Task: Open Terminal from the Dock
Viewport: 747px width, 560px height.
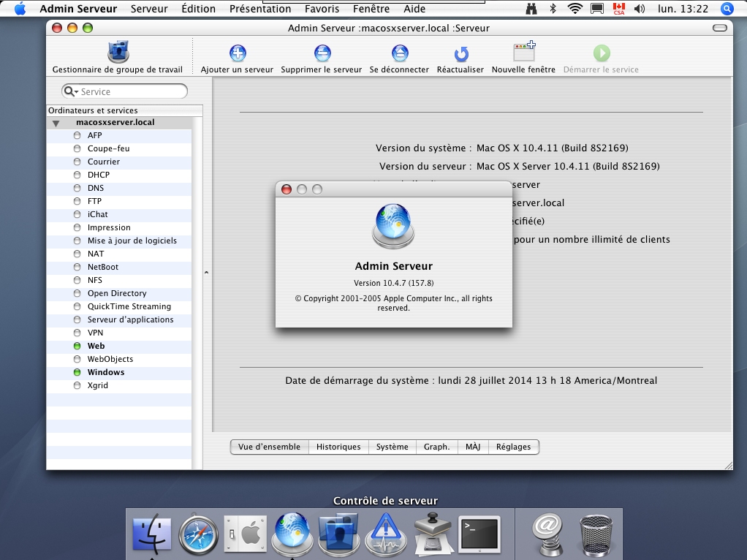Action: tap(479, 534)
